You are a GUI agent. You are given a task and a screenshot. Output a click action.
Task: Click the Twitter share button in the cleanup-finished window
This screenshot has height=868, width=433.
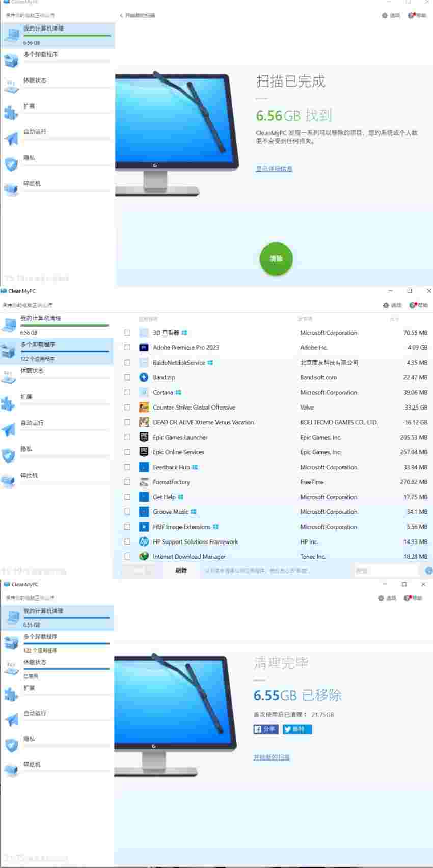click(297, 729)
